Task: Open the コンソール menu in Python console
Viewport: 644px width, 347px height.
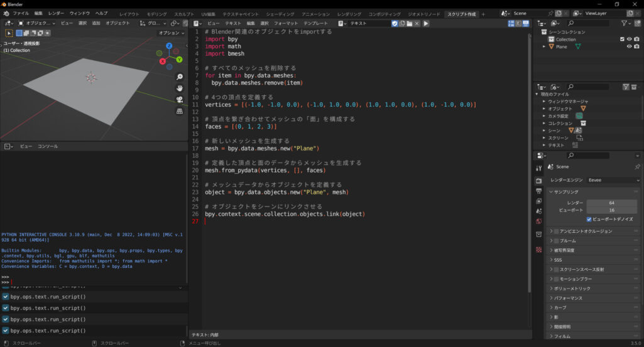Action: click(x=48, y=146)
